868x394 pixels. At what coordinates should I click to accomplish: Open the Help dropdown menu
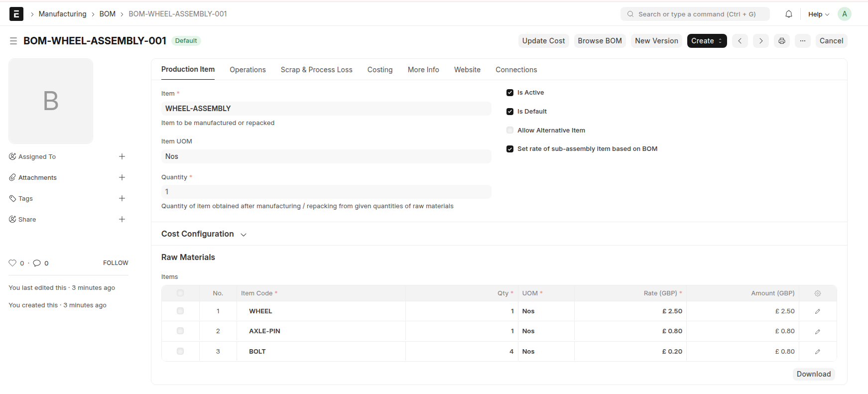click(x=818, y=14)
